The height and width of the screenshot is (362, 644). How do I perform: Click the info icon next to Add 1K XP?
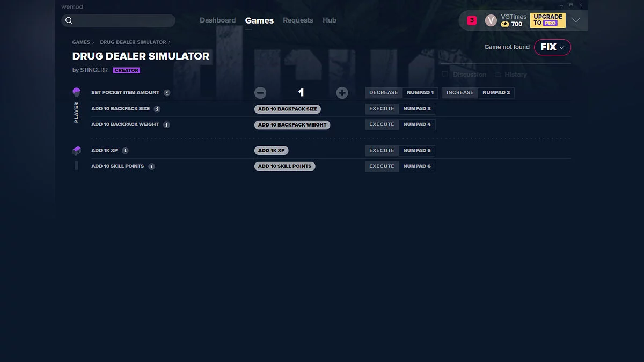tap(125, 151)
